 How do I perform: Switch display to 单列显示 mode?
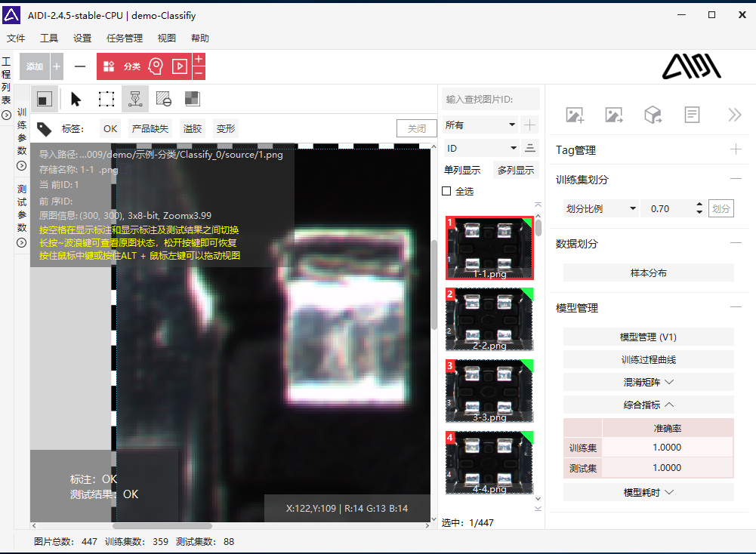point(463,169)
